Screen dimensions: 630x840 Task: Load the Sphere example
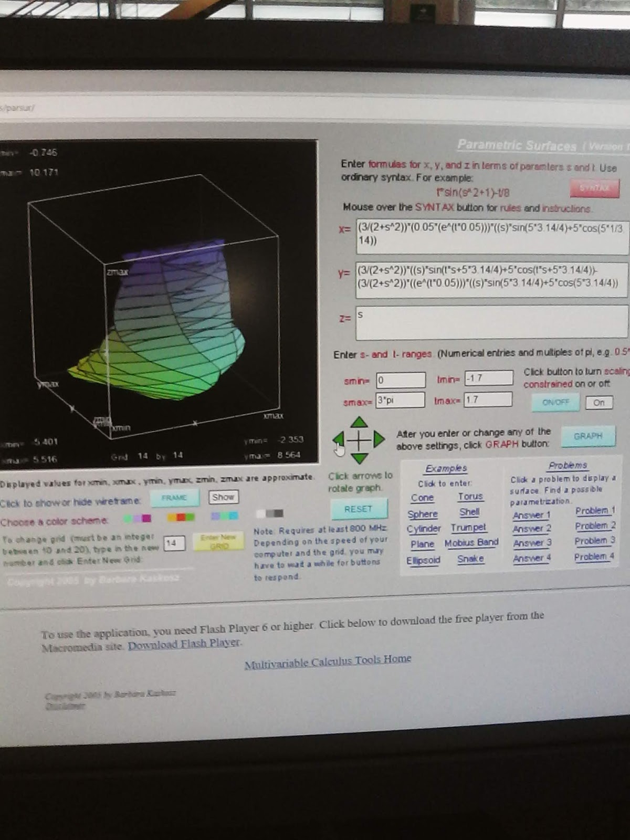(x=422, y=514)
